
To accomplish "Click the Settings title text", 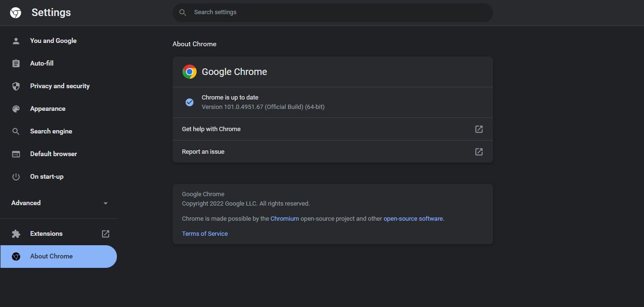I will click(51, 13).
